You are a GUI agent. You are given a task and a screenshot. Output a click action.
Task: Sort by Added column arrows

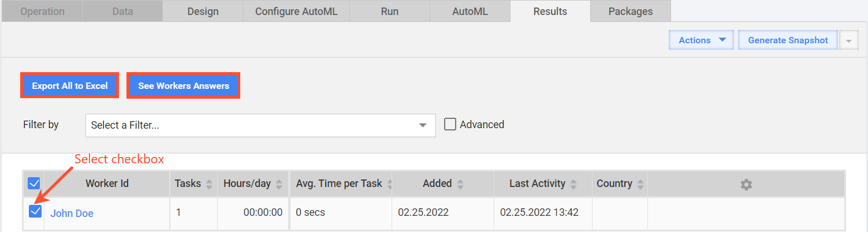tap(460, 184)
